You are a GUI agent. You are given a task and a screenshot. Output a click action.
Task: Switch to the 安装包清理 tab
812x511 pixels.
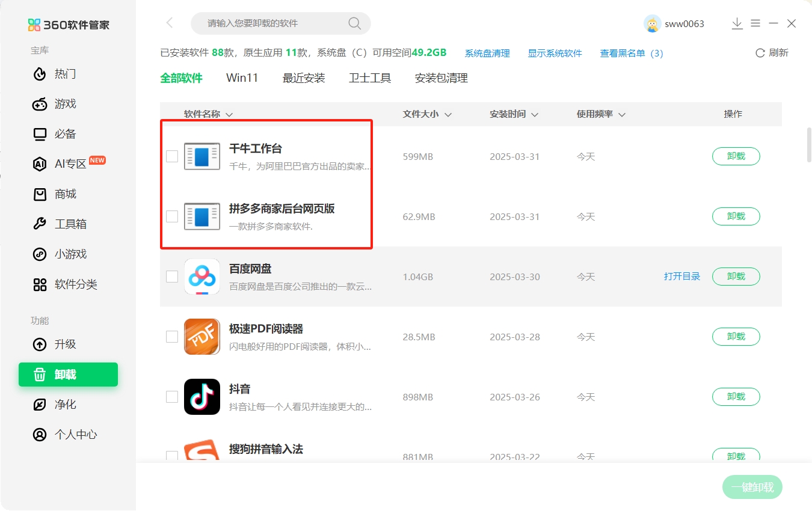click(x=441, y=78)
